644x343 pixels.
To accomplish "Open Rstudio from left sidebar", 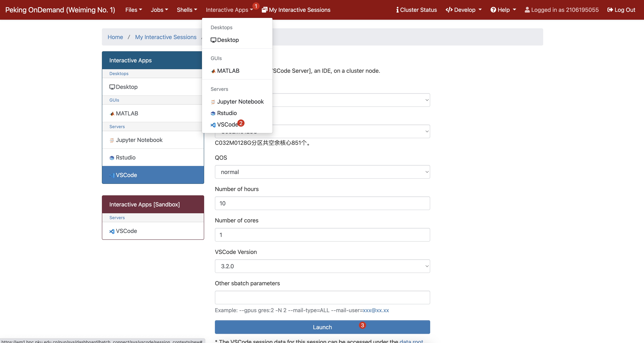I will click(x=153, y=157).
